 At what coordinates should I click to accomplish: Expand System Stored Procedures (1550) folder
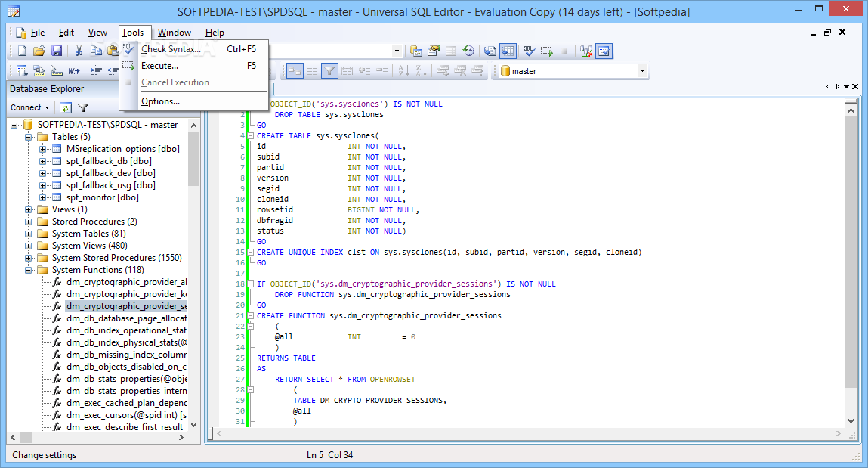(x=28, y=258)
